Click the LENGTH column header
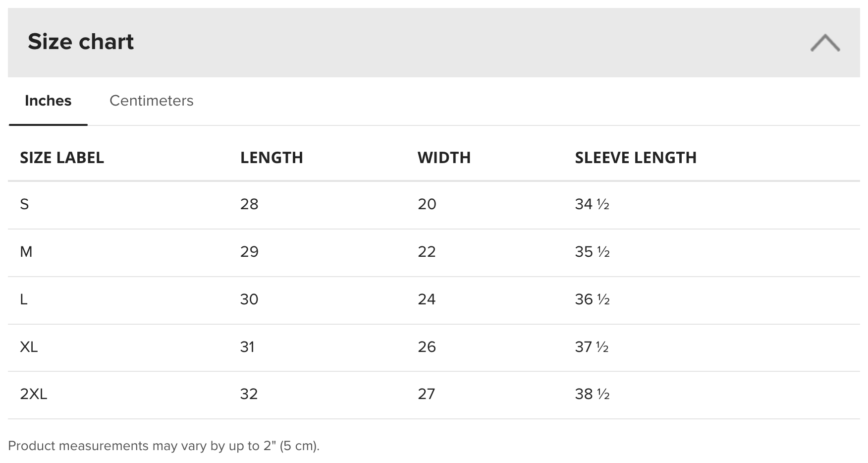 coord(271,158)
